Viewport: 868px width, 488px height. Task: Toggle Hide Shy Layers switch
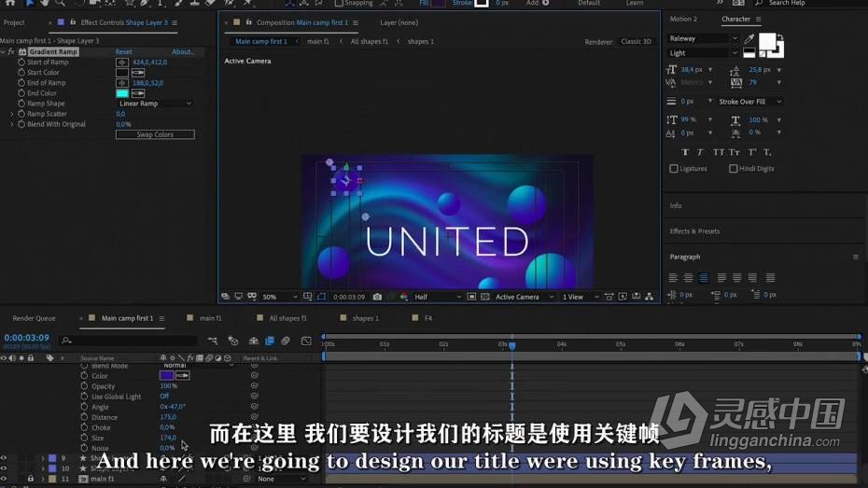254,341
